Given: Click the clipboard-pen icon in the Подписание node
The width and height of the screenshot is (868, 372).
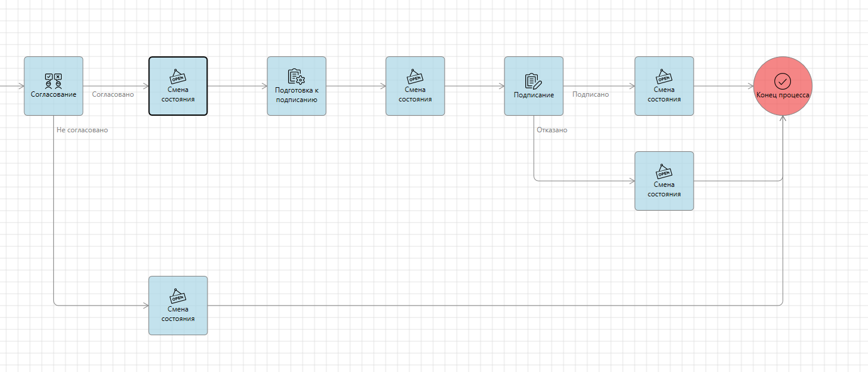Looking at the screenshot, I should pos(534,81).
